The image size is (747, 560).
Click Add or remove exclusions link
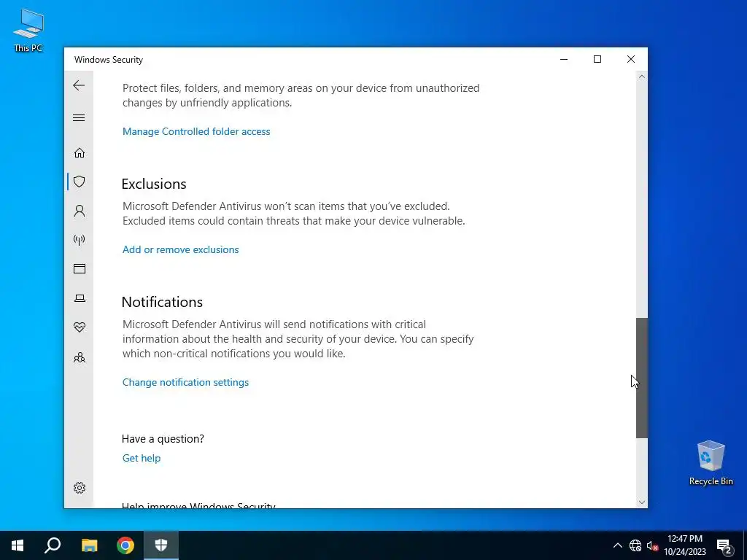point(180,249)
